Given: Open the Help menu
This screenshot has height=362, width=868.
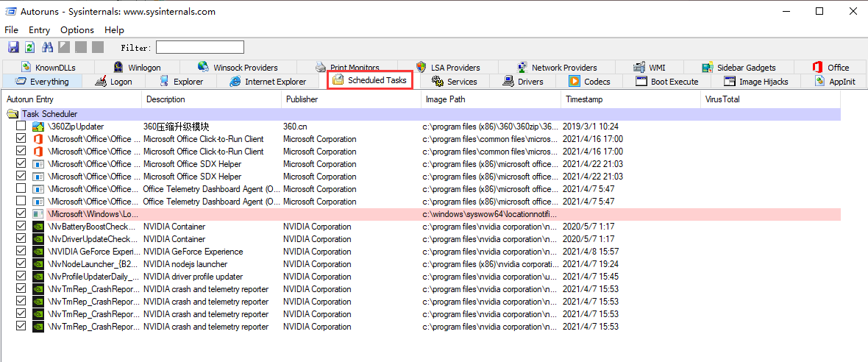Looking at the screenshot, I should click(114, 30).
